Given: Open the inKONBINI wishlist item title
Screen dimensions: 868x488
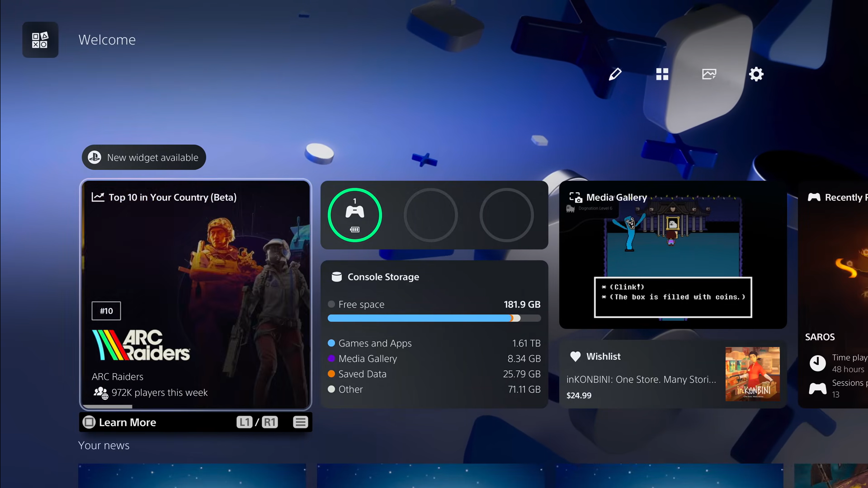Looking at the screenshot, I should pos(641,380).
